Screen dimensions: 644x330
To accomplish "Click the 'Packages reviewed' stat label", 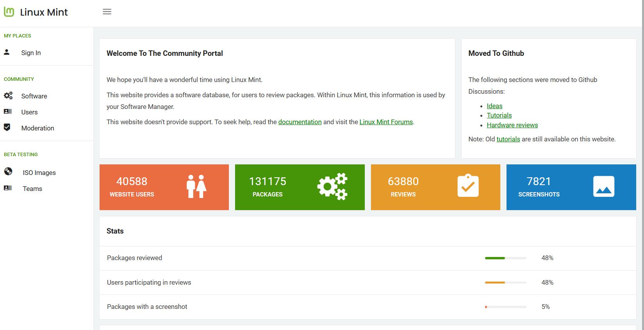I will click(134, 258).
